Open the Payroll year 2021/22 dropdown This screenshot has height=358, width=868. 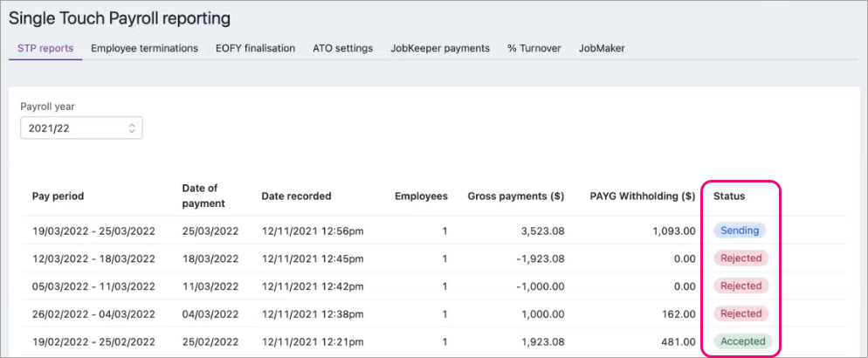point(81,128)
